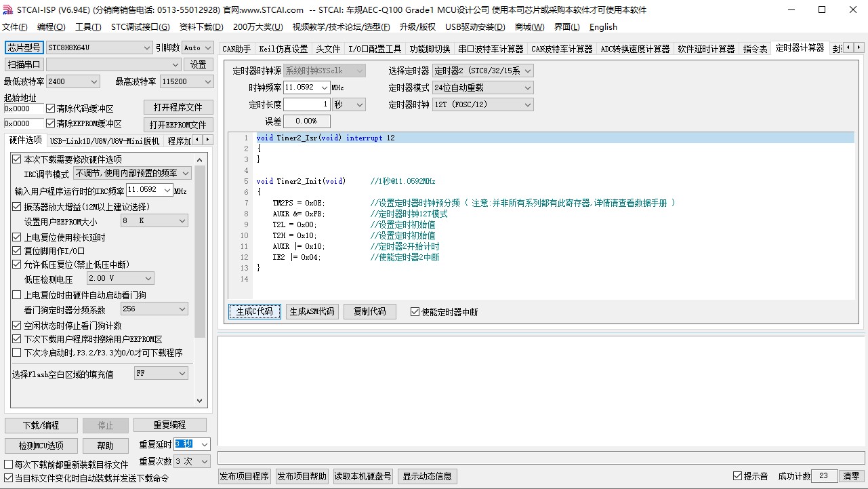The height and width of the screenshot is (489, 868).
Task: Click the 生成C代码 button
Action: 255,311
